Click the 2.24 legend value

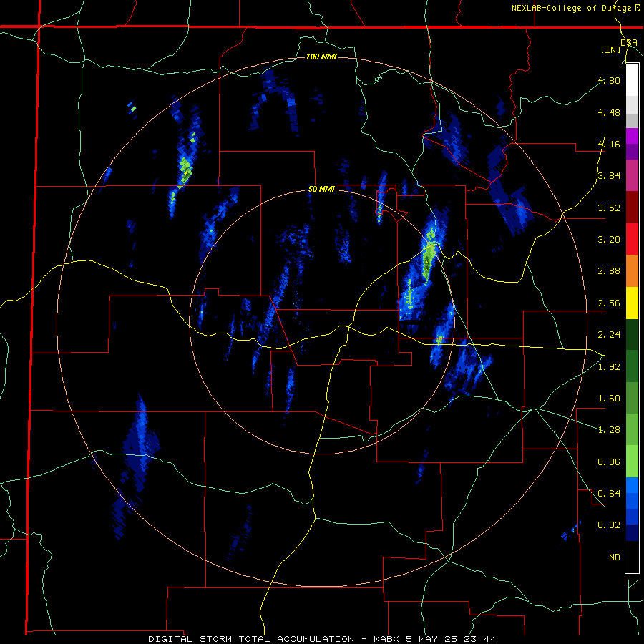pos(609,335)
